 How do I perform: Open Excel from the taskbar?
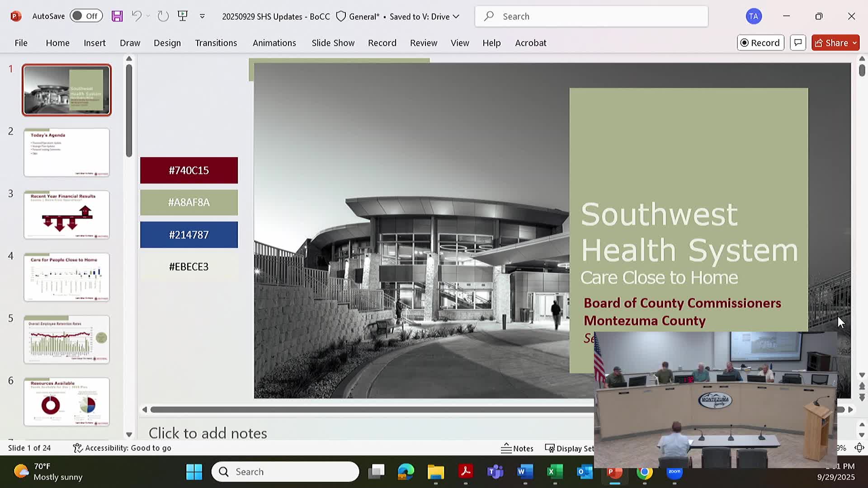[x=555, y=472]
